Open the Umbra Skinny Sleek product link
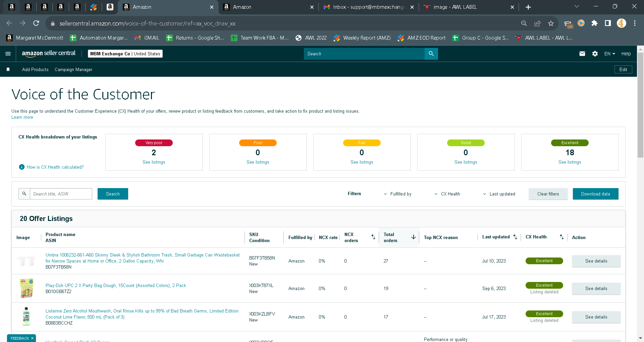 coord(143,258)
